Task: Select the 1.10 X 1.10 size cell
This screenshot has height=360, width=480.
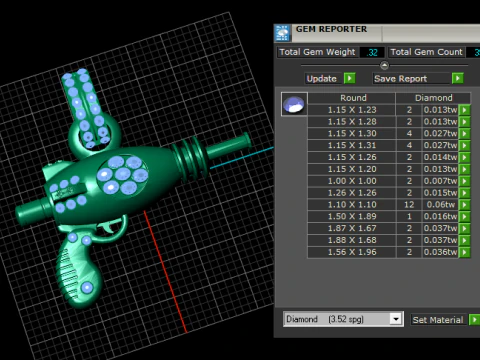Action: point(352,205)
